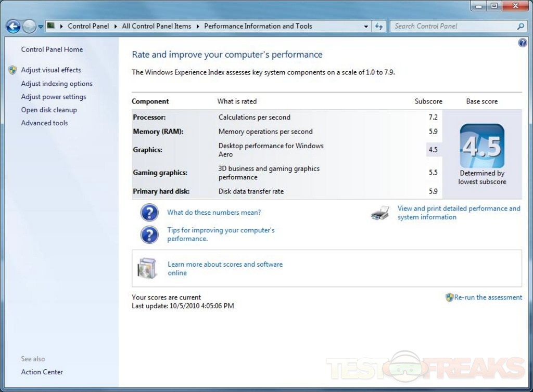Open the Advanced tools link

coord(44,123)
